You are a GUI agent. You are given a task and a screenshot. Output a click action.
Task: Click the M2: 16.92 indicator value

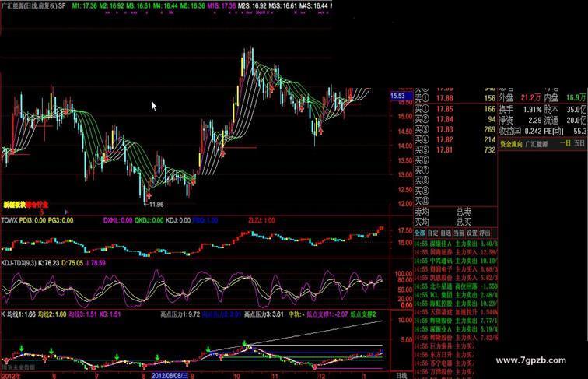click(x=111, y=5)
